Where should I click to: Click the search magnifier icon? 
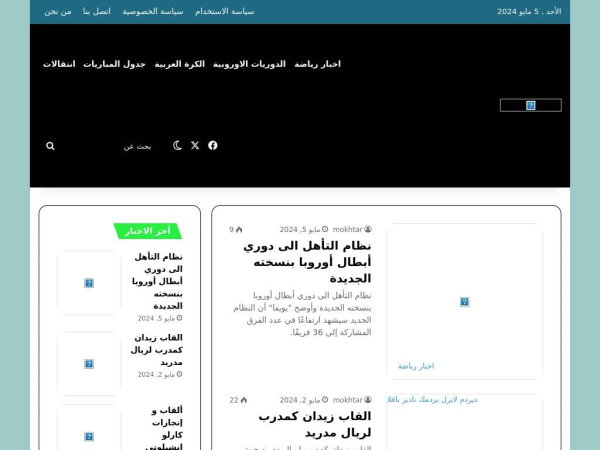click(50, 146)
